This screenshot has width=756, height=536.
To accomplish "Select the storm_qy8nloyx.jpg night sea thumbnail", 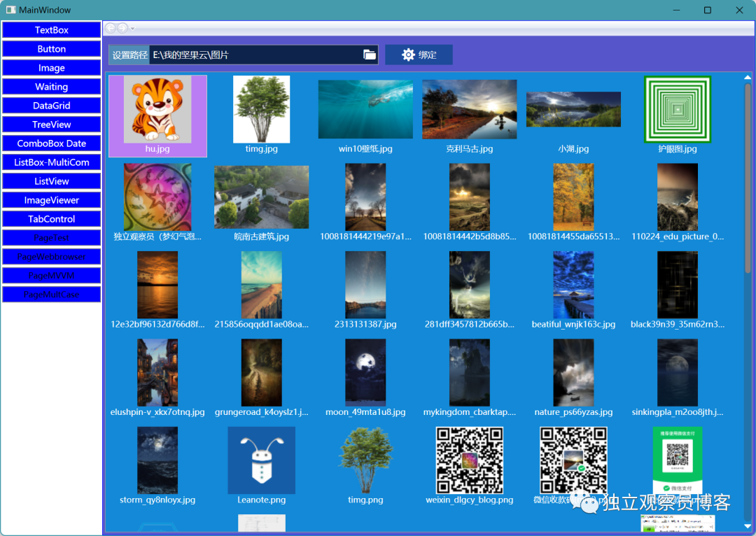I will pyautogui.click(x=157, y=460).
